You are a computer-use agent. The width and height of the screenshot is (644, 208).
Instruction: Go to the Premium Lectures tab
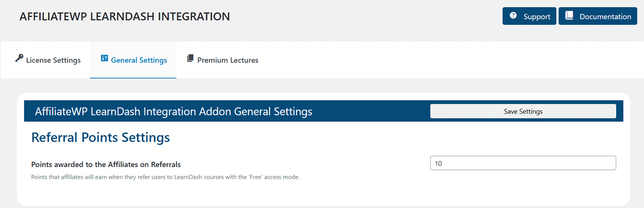tap(223, 60)
